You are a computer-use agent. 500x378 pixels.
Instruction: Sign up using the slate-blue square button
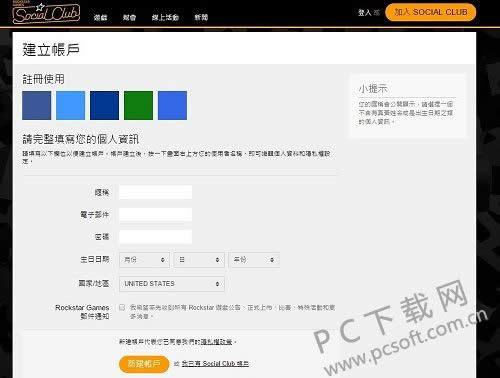[37, 105]
